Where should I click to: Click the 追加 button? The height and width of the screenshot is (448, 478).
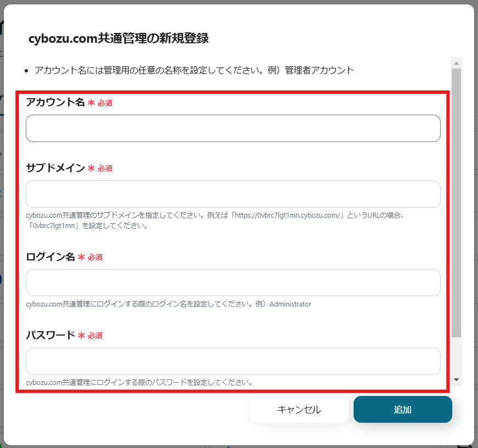pos(403,409)
